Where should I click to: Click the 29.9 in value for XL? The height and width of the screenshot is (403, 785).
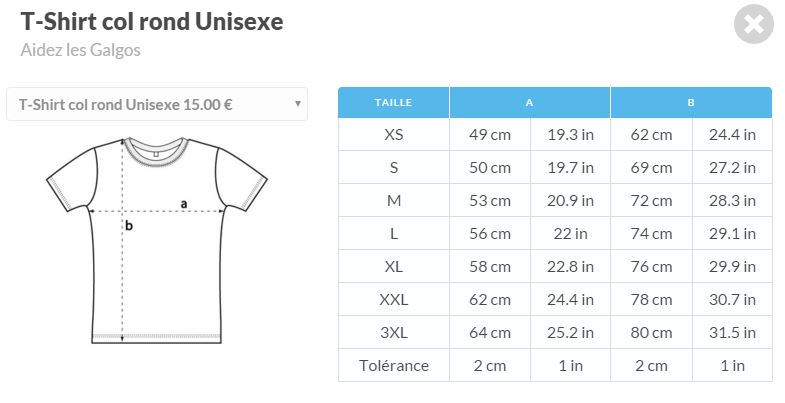732,267
